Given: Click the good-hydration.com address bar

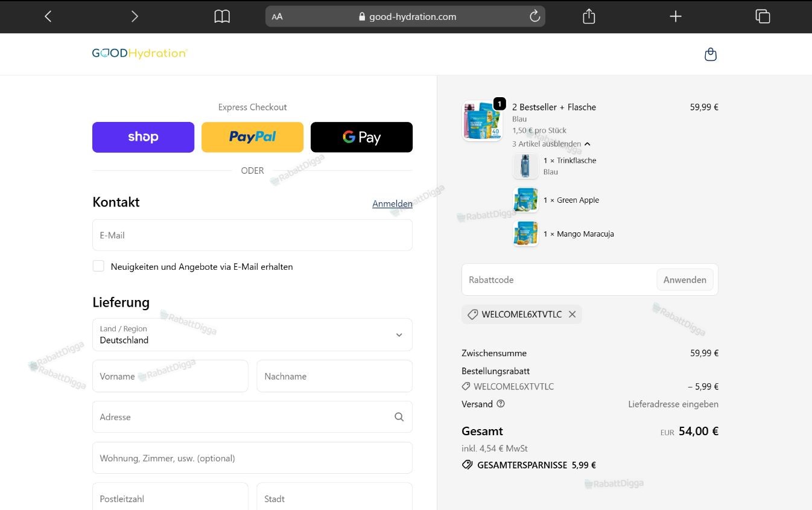Looking at the screenshot, I should (x=405, y=16).
